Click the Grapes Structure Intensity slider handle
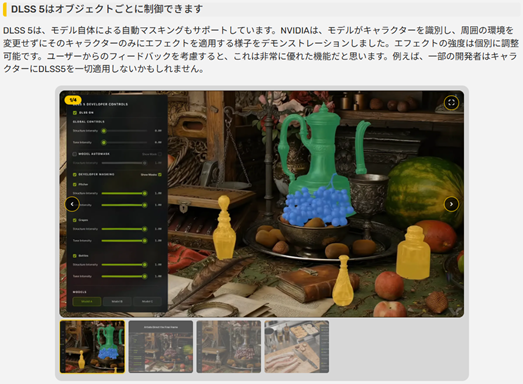 (x=145, y=229)
